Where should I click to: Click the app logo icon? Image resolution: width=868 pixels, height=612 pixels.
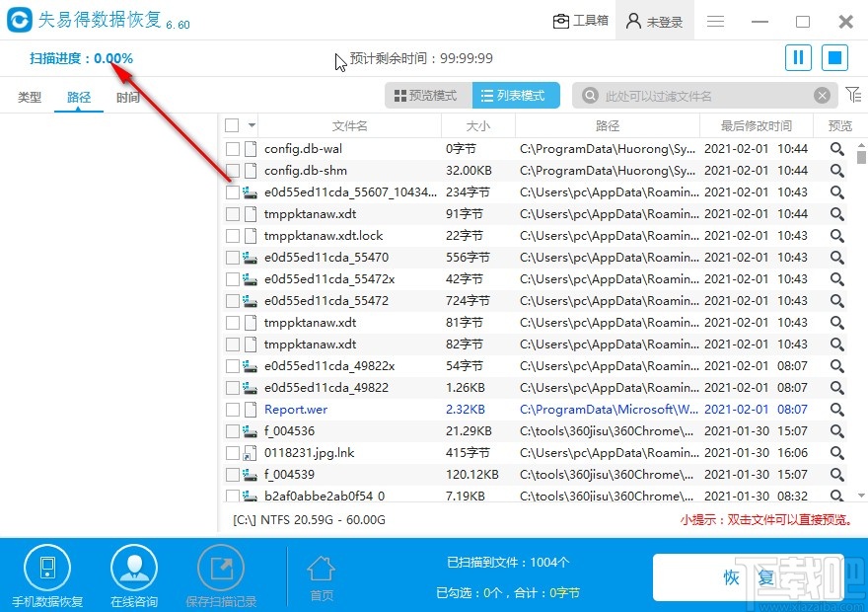20,21
